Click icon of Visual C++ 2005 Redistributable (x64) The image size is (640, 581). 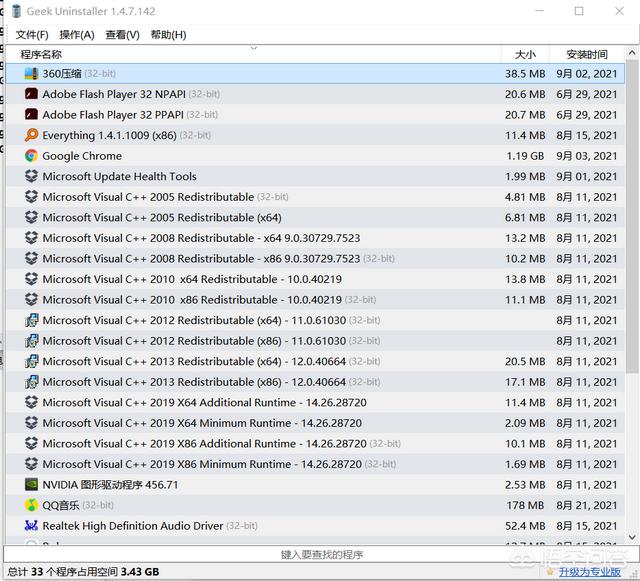coord(31,217)
